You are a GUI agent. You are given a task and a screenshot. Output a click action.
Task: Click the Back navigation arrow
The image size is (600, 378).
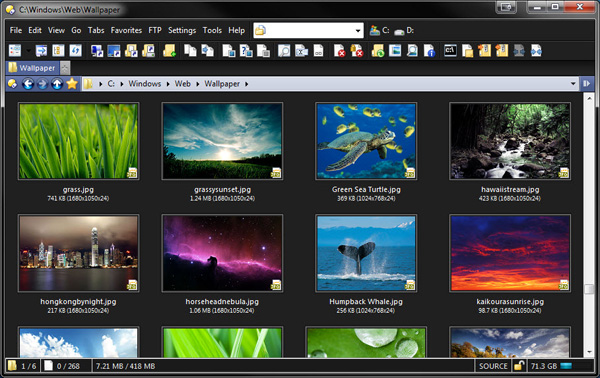[28, 83]
